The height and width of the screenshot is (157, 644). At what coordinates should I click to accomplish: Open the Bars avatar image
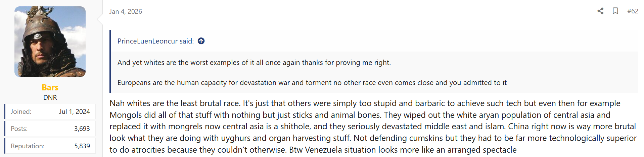click(x=50, y=42)
